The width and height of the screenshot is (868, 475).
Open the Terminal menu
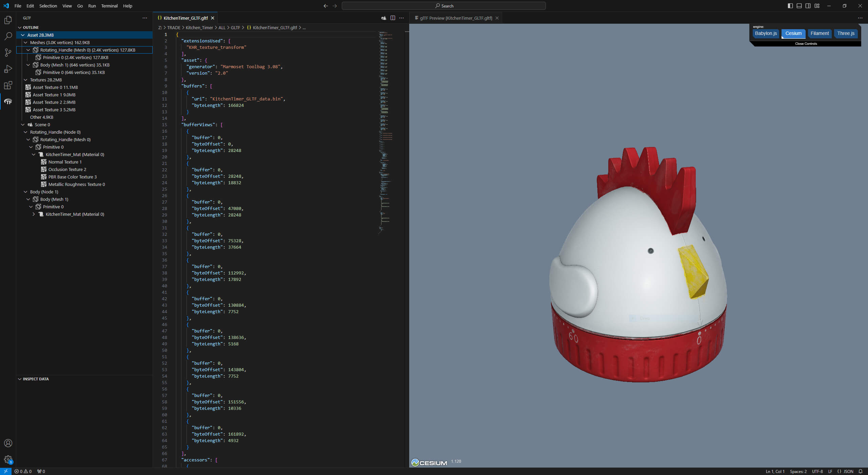pyautogui.click(x=109, y=6)
